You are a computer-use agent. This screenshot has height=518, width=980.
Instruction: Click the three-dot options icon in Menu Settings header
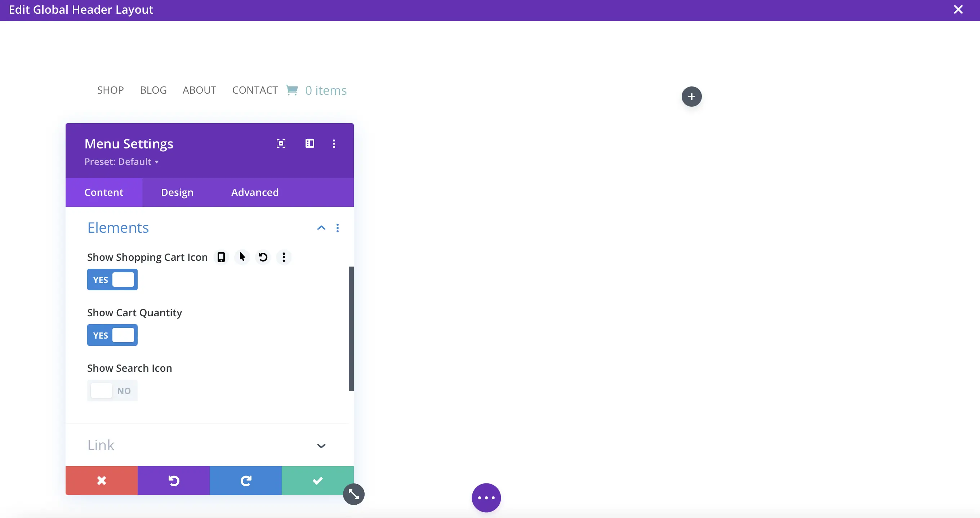click(334, 143)
